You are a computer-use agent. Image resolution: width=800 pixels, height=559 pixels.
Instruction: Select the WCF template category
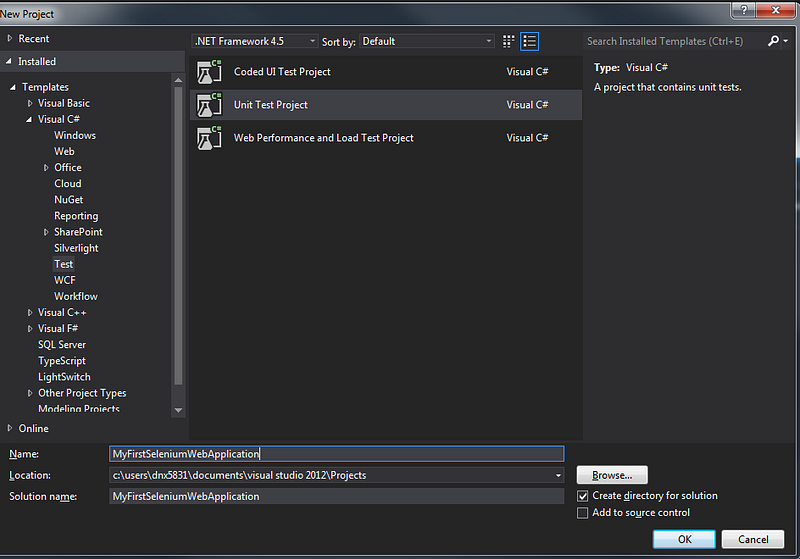(x=65, y=281)
